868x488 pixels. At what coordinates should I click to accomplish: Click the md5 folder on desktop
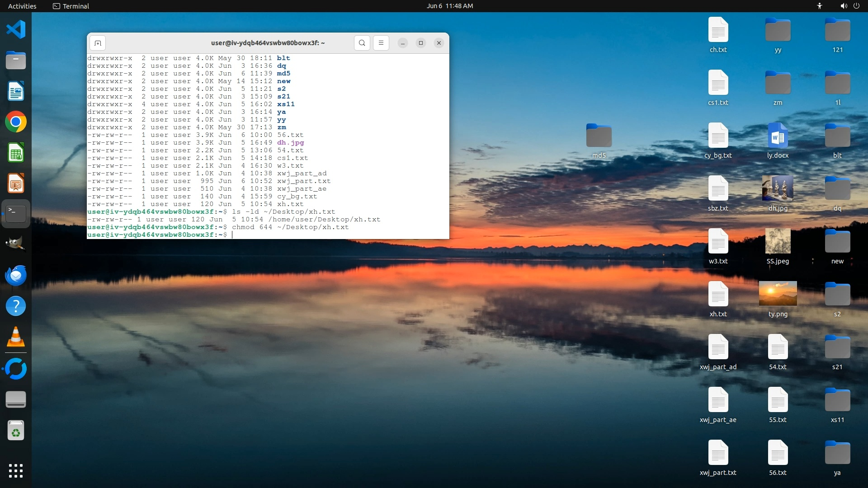(x=599, y=136)
